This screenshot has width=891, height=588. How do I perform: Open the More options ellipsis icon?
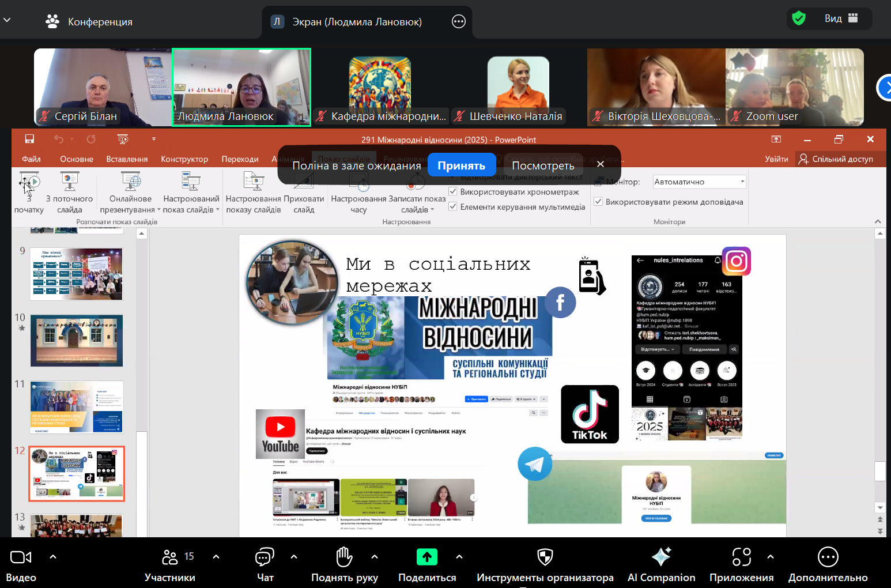tap(828, 557)
